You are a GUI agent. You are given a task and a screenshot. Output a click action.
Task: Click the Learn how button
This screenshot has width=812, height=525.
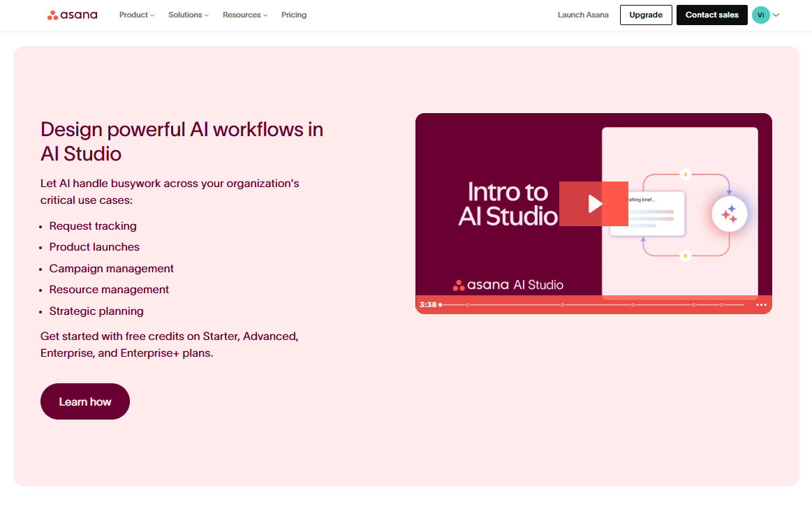85,401
